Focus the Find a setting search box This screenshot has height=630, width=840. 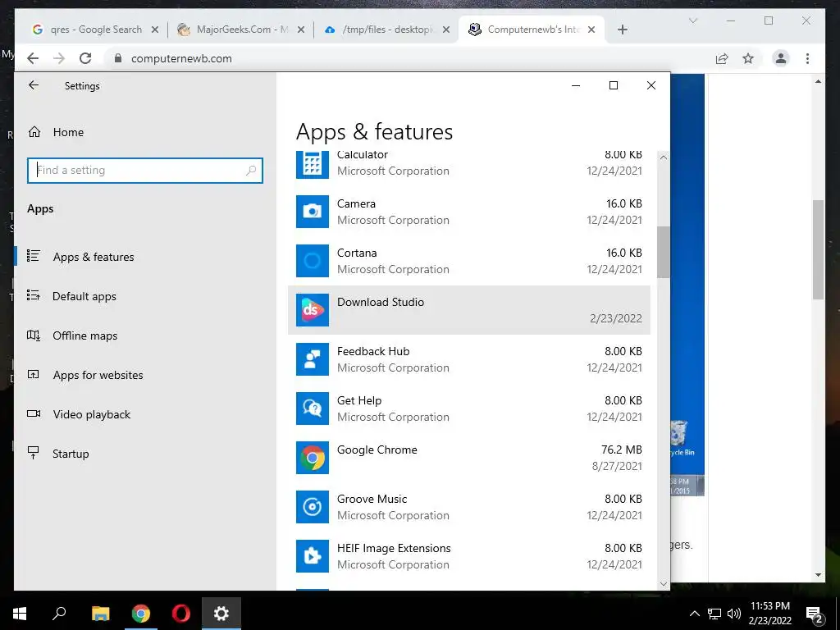(145, 171)
